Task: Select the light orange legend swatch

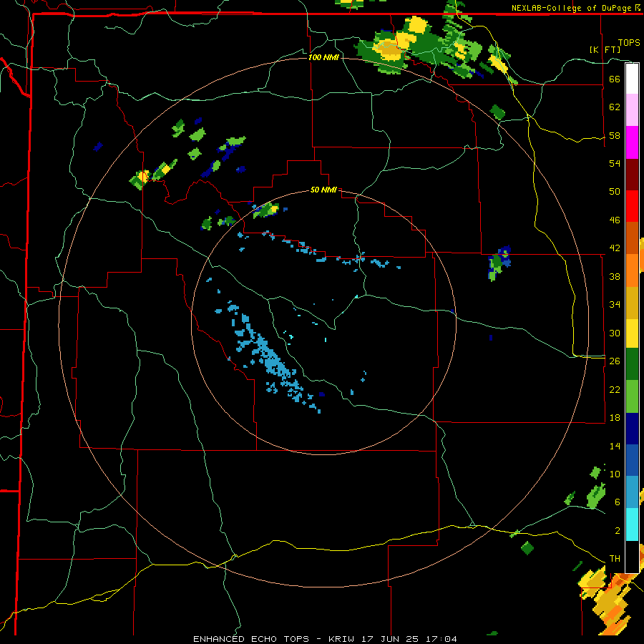Action: (x=632, y=270)
